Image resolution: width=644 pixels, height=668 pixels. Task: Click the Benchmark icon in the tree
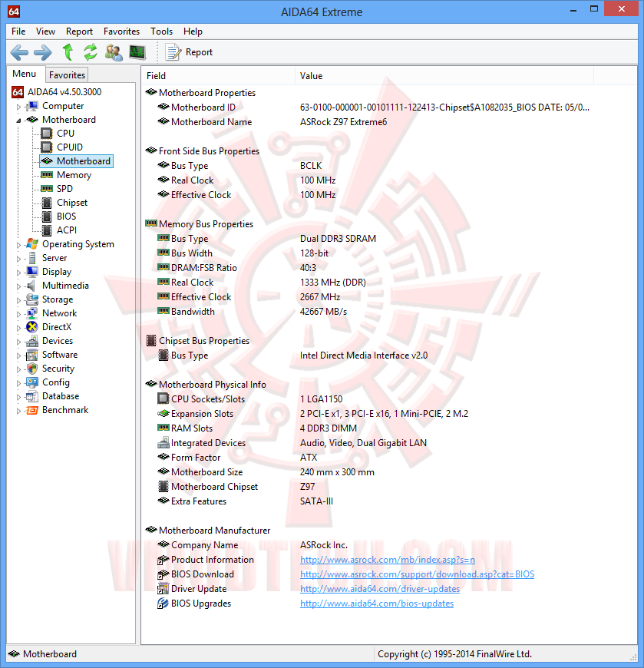click(32, 410)
